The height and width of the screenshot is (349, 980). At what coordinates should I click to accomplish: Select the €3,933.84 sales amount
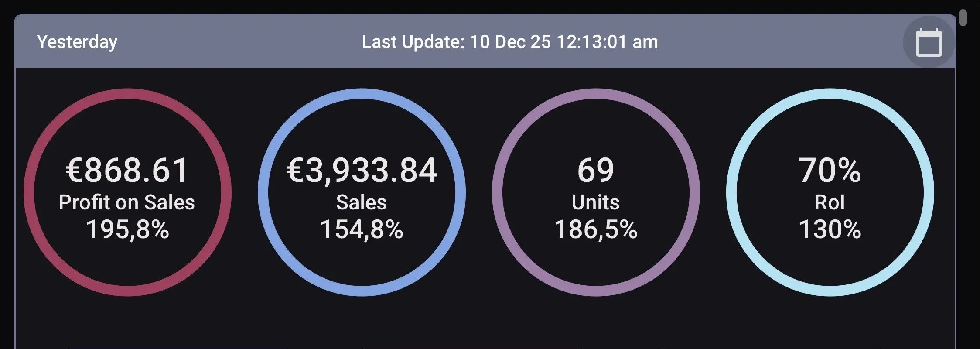tap(362, 170)
